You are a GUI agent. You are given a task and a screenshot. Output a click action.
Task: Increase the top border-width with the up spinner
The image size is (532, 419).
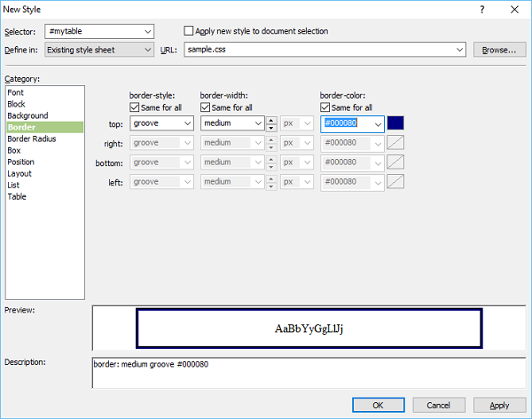click(271, 120)
